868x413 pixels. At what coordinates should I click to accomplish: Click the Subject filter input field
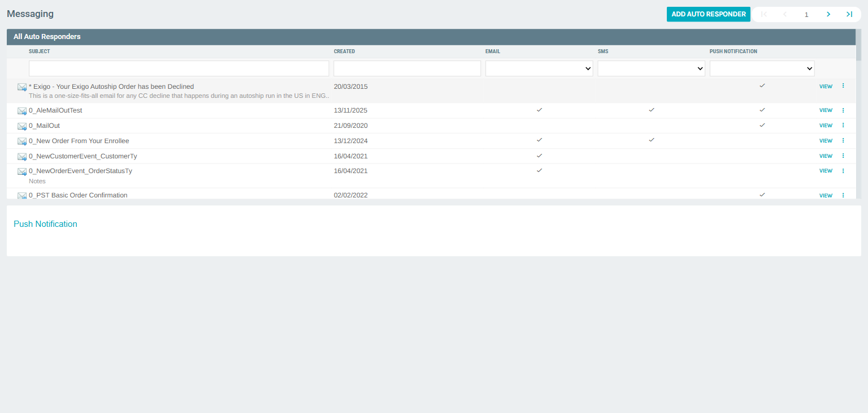(179, 68)
